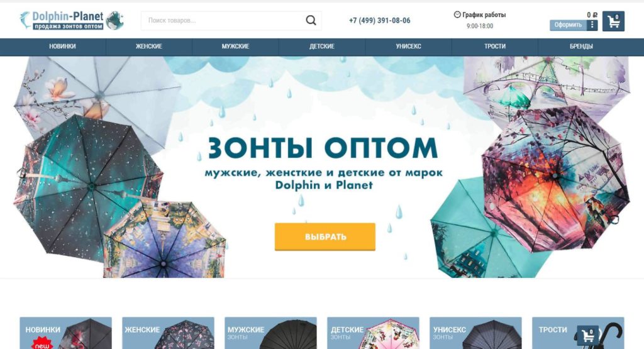Click the Dolphin-Planet logo
This screenshot has height=349, width=644.
coord(72,20)
